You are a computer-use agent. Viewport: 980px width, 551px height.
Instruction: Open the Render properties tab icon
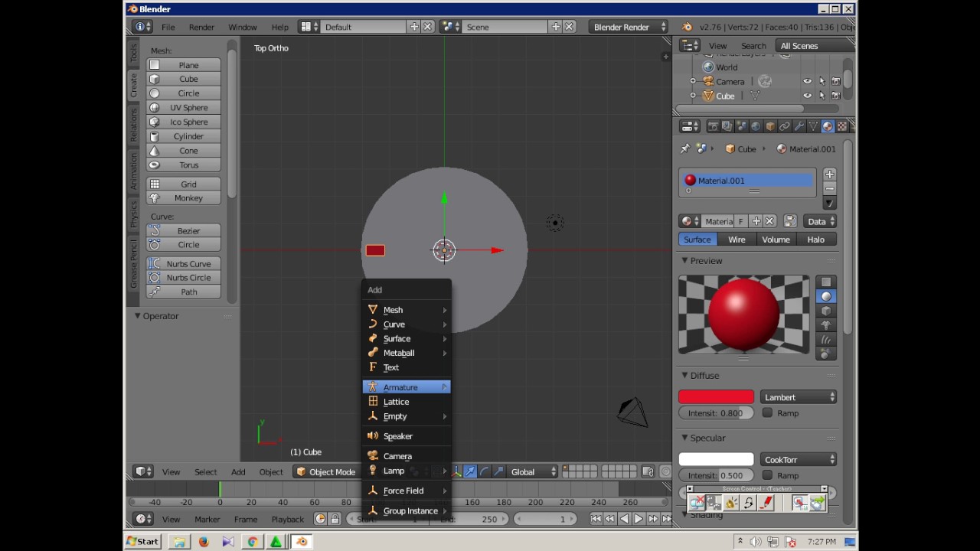(713, 126)
